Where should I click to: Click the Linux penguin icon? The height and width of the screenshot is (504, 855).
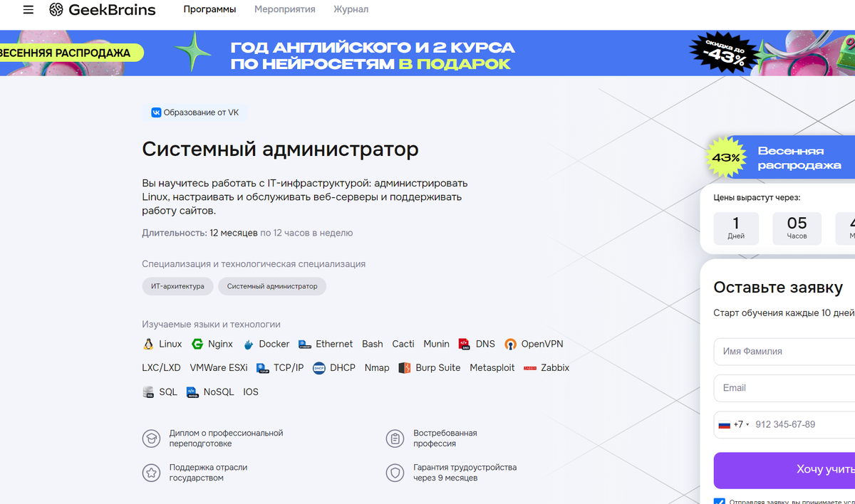click(148, 344)
